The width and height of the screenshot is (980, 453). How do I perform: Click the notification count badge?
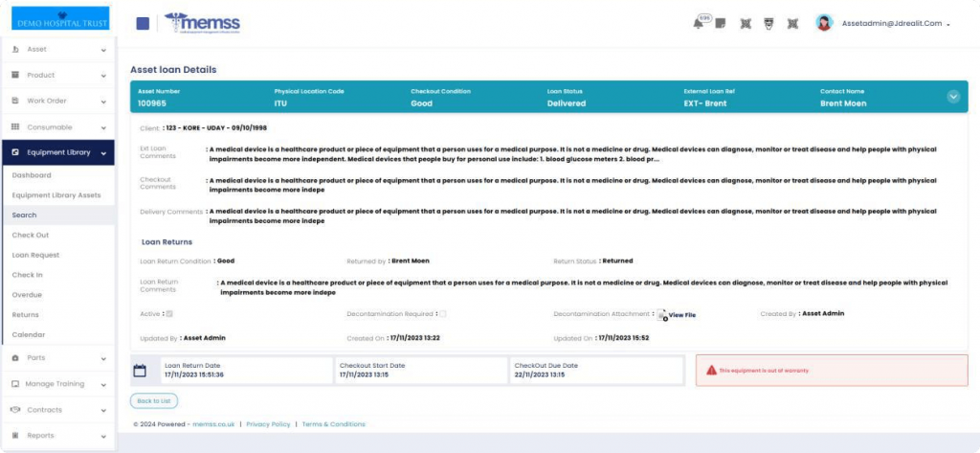coord(704,17)
